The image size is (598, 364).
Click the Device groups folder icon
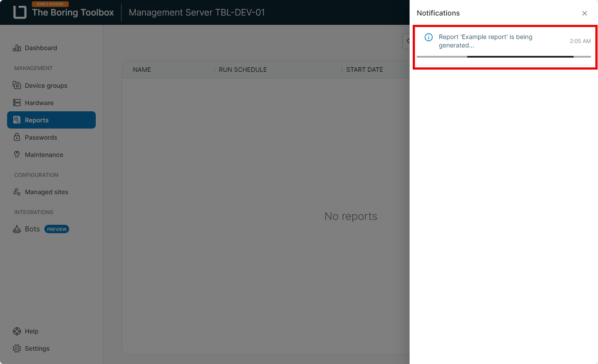coord(17,86)
